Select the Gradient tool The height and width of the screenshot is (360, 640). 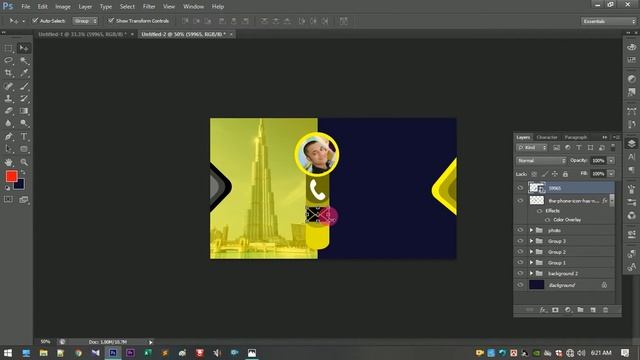click(24, 111)
